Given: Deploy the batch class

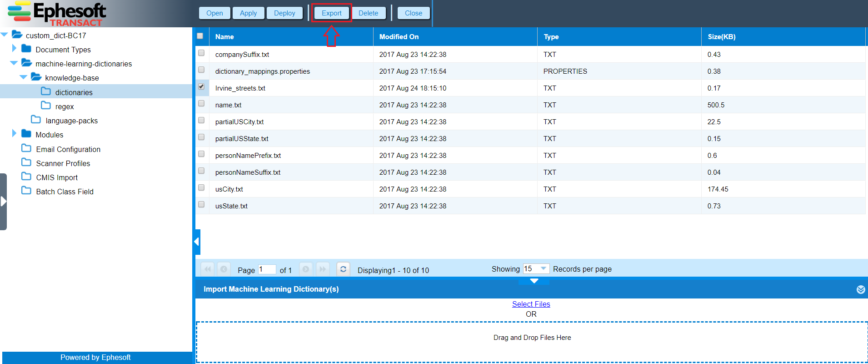Looking at the screenshot, I should [x=284, y=13].
